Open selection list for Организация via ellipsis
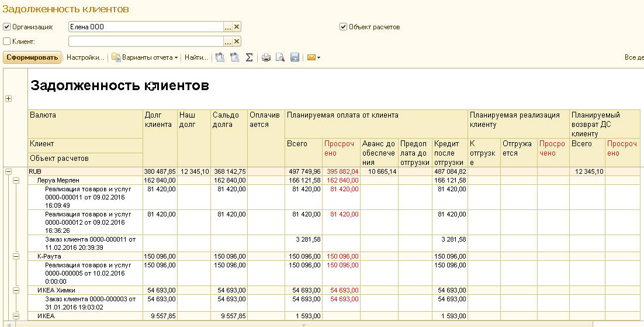Screen dimensions: 644x327 (x=228, y=27)
